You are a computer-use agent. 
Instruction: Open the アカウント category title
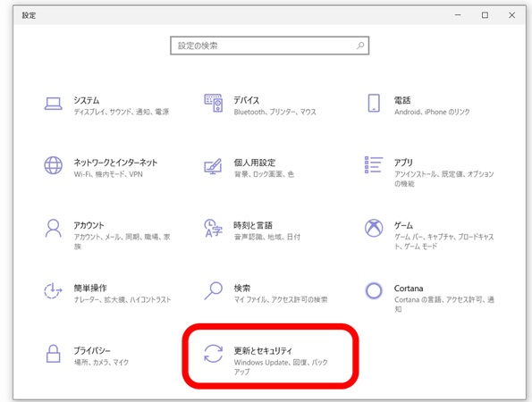coord(89,225)
